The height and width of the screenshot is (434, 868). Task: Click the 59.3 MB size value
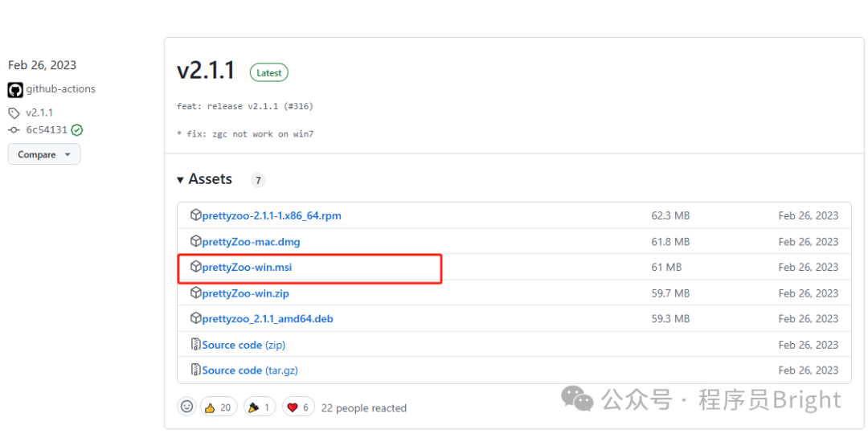coord(670,319)
